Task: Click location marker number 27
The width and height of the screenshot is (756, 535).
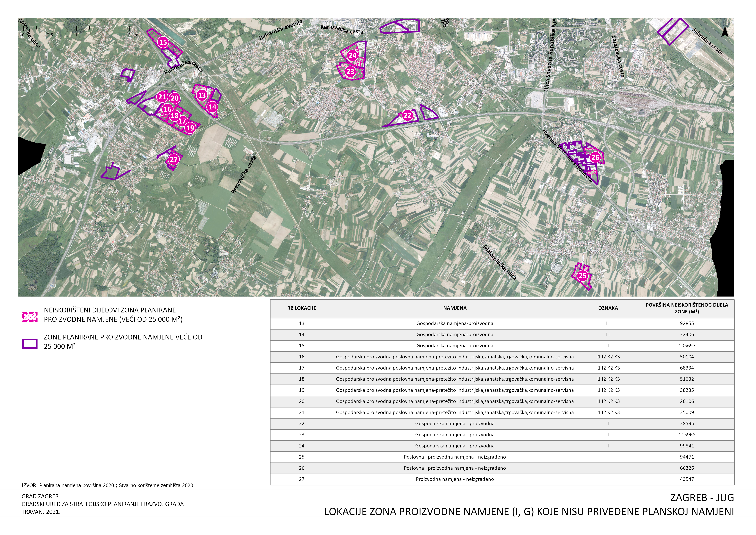Action: [174, 159]
